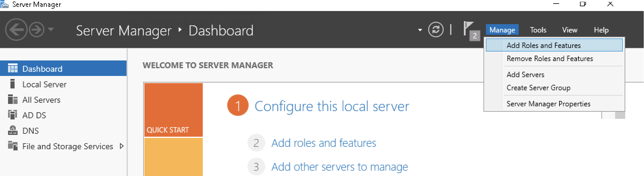644x176 pixels.
Task: Open the DNS sidebar icon
Action: [13, 130]
